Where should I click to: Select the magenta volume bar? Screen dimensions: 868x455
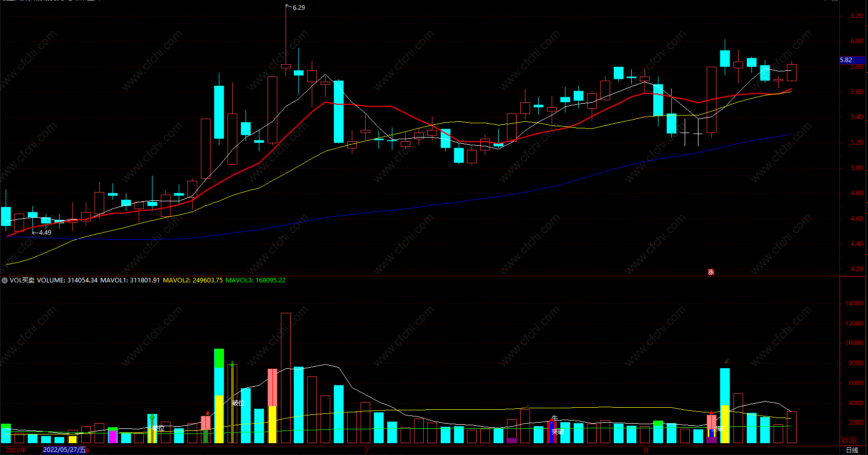point(112,437)
